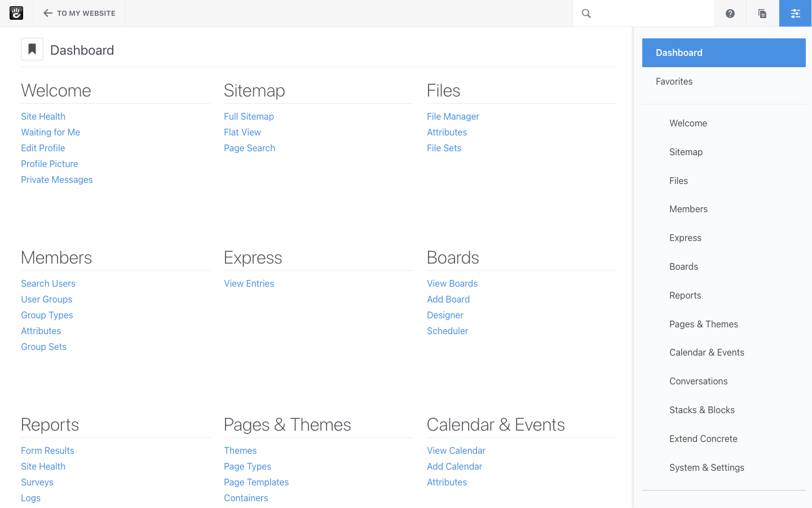Open Attributes under the Members heading

click(41, 331)
